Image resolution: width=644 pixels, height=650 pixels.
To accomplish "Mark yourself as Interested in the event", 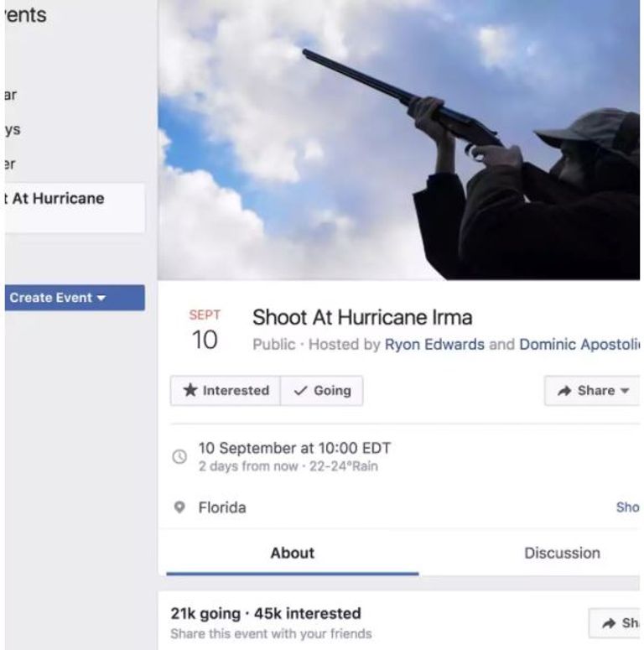I will pyautogui.click(x=225, y=391).
